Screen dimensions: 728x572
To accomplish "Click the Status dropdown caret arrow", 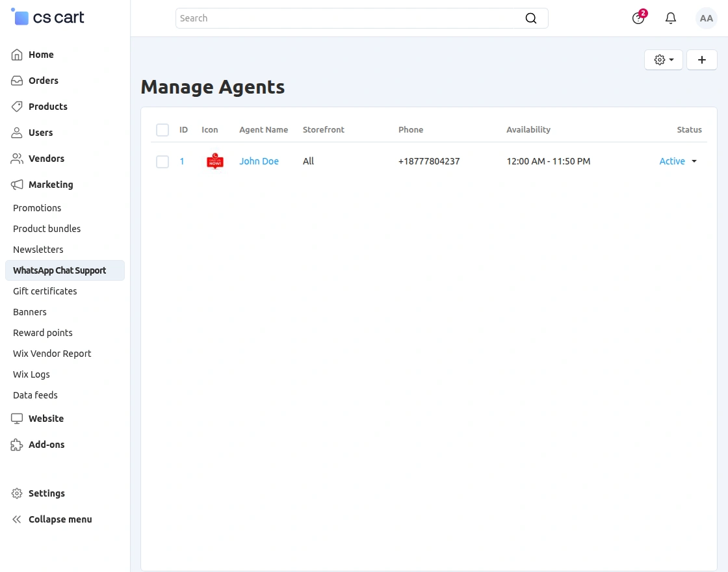I will pyautogui.click(x=694, y=161).
